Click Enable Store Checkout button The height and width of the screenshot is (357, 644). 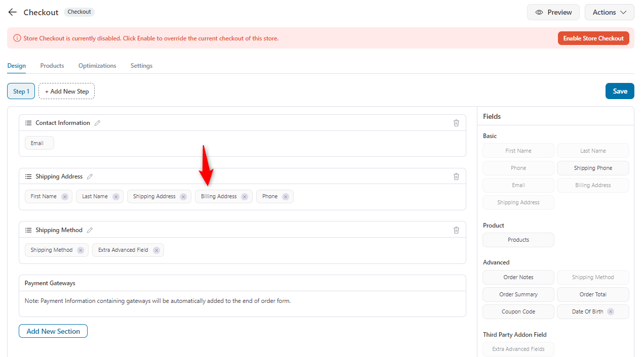[x=593, y=38]
